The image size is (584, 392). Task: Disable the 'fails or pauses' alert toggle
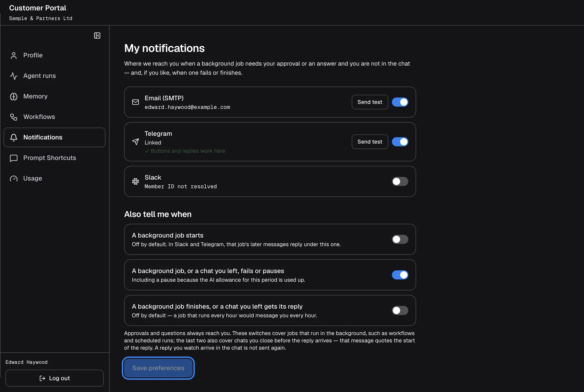(400, 275)
